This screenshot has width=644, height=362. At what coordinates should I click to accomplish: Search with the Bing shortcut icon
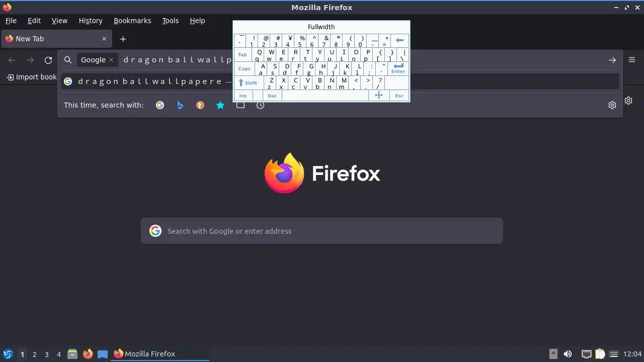click(x=180, y=105)
